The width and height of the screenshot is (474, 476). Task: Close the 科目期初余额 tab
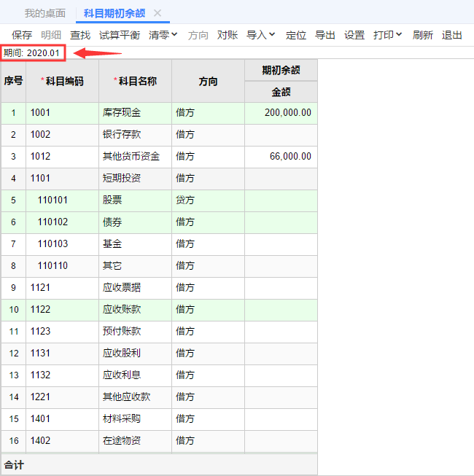pyautogui.click(x=158, y=13)
